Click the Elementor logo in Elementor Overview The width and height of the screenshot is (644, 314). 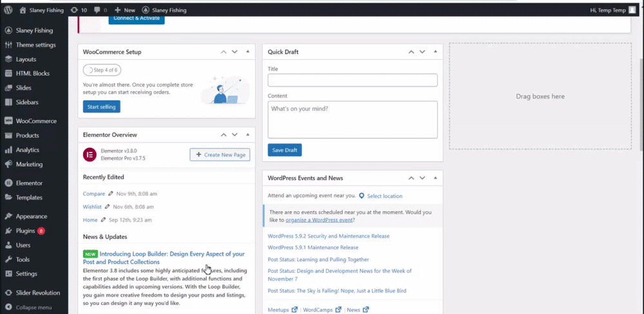click(90, 154)
